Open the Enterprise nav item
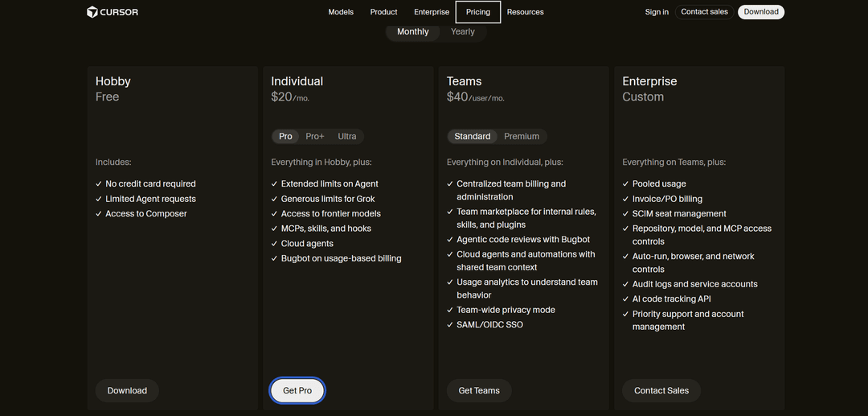The image size is (868, 416). [432, 11]
